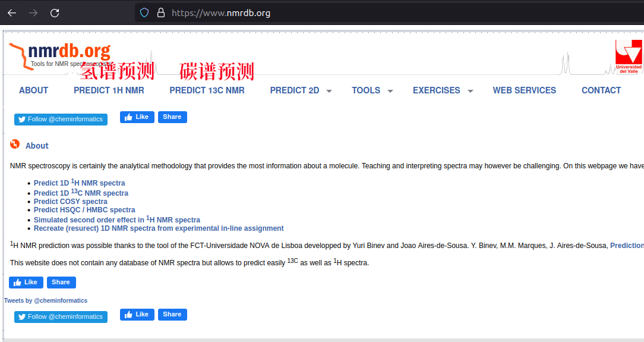Screen dimensions: 644x342
Task: Open Predict HSQC / HMBC spectra link
Action: (x=84, y=210)
